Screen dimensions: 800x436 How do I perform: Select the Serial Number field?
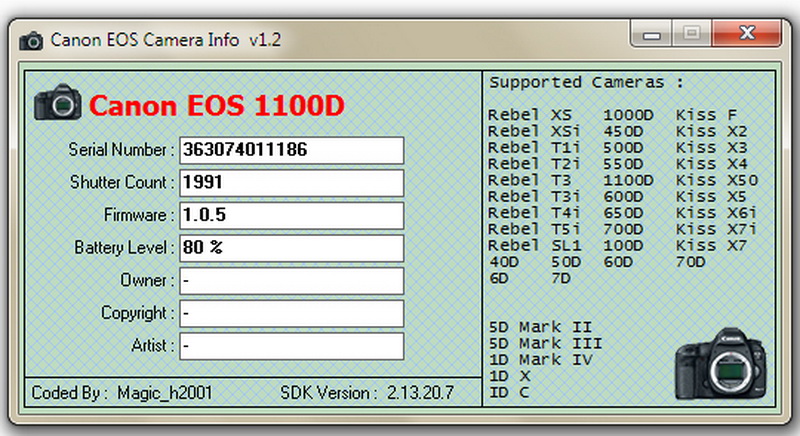[x=291, y=150]
